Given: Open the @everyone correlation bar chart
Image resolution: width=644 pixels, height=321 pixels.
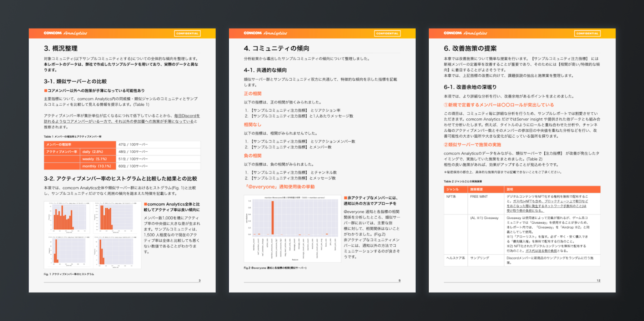Looking at the screenshot, I should [292, 229].
